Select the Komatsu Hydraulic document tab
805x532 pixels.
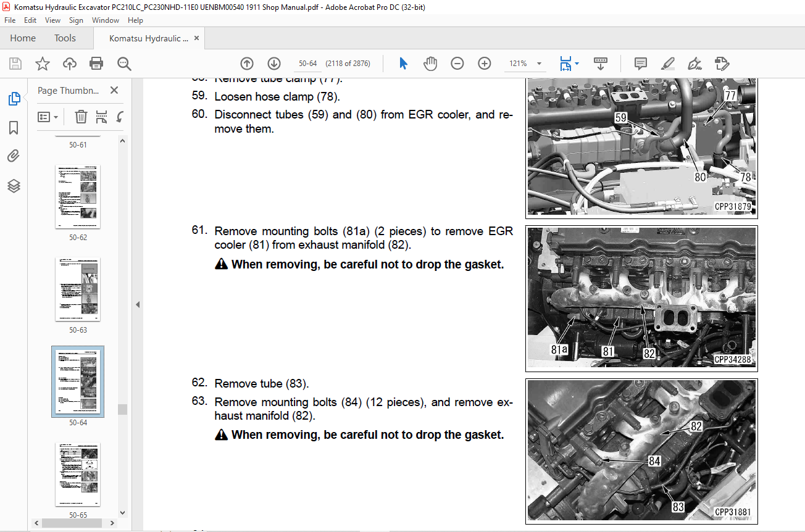click(x=149, y=38)
